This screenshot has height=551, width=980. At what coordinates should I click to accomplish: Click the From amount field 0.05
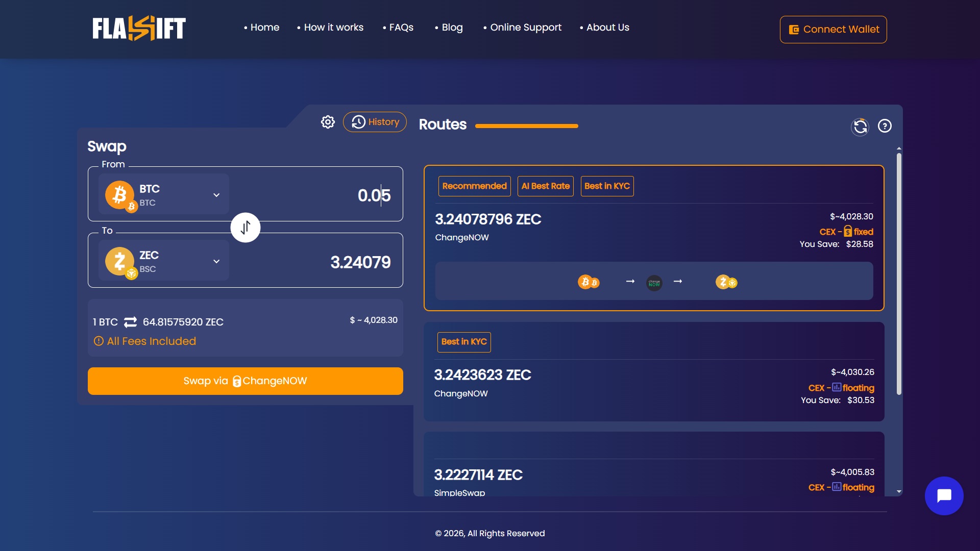(374, 195)
